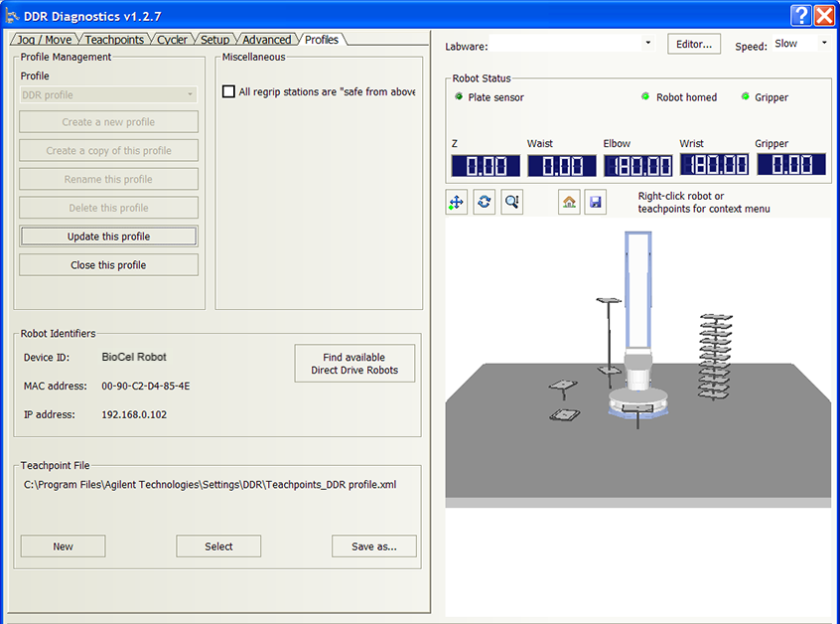Screen dimensions: 840x624
Task: Click the home view icon
Action: tap(569, 202)
